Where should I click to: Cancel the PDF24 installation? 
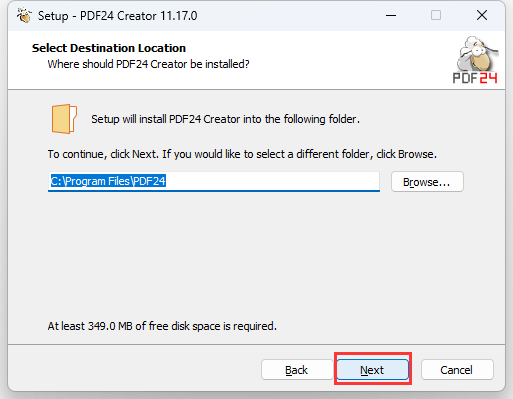click(457, 370)
